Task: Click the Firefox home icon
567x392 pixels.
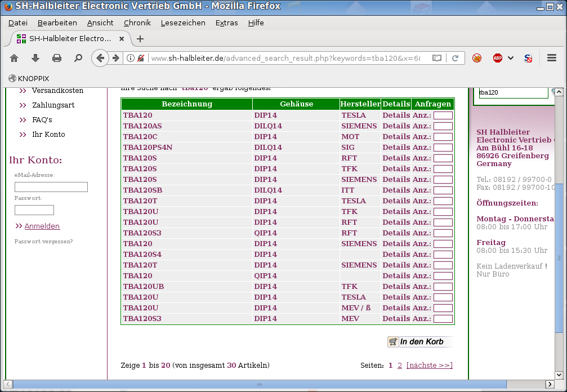Action: pyautogui.click(x=14, y=58)
